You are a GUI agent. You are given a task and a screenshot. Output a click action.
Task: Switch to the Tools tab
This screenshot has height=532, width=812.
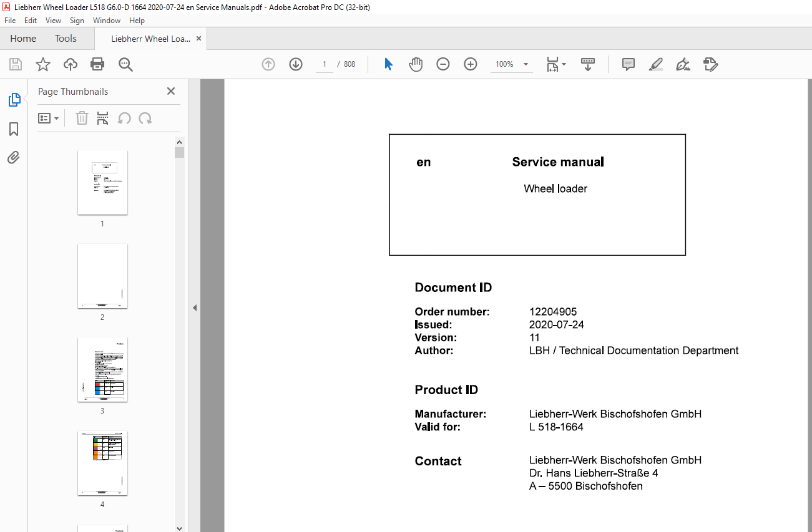point(66,39)
